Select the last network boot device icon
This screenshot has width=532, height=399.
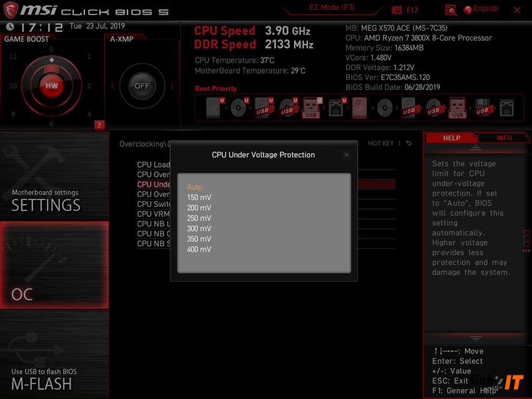(507, 108)
